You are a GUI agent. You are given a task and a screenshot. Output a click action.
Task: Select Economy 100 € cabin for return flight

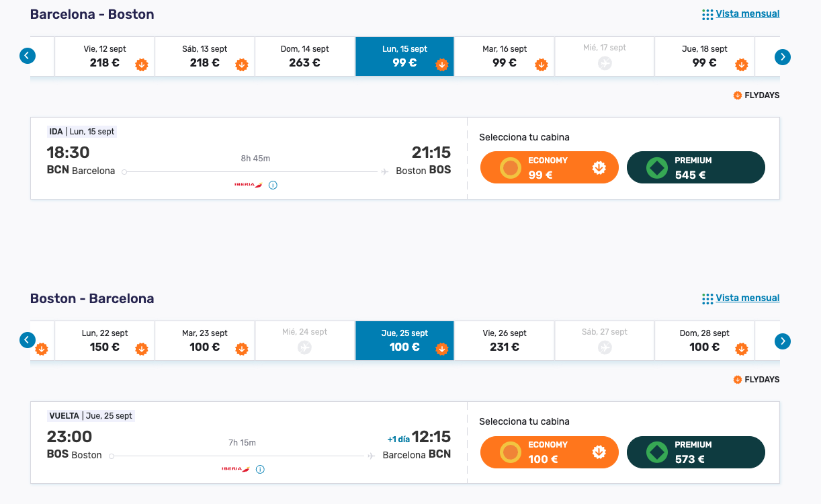click(550, 452)
